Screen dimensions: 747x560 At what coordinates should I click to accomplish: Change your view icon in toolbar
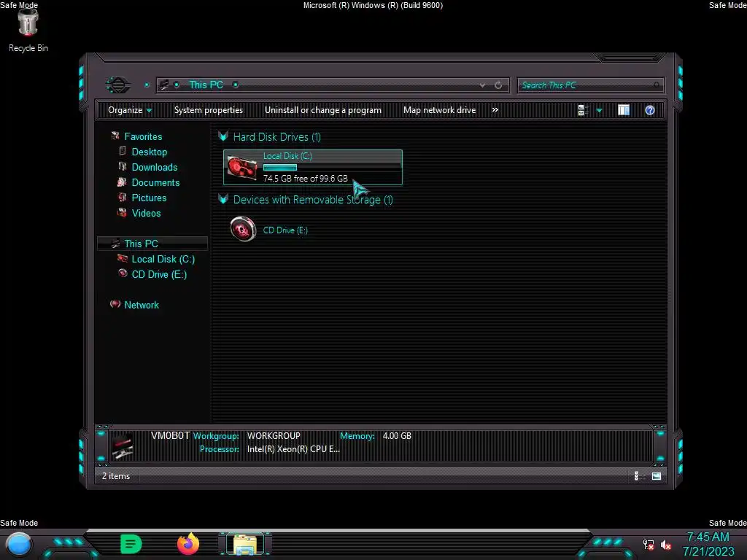click(583, 111)
